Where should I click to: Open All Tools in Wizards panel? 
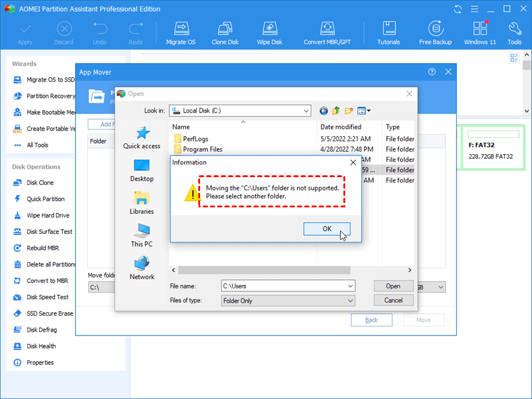pyautogui.click(x=31, y=145)
